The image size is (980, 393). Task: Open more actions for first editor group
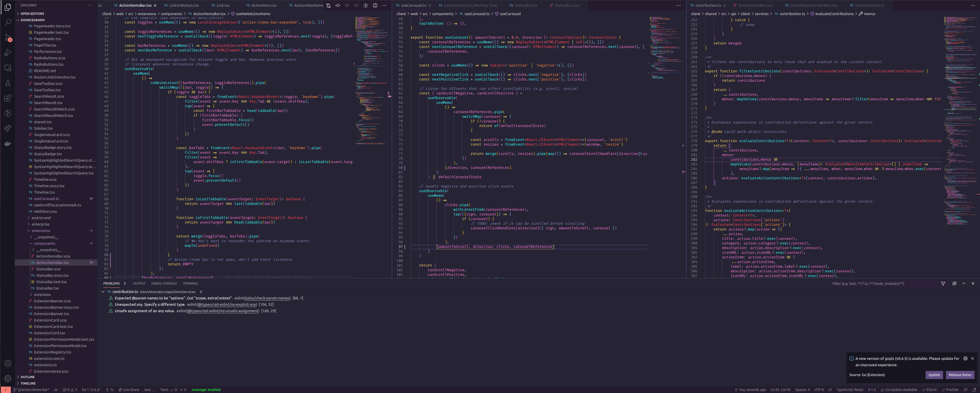[384, 5]
